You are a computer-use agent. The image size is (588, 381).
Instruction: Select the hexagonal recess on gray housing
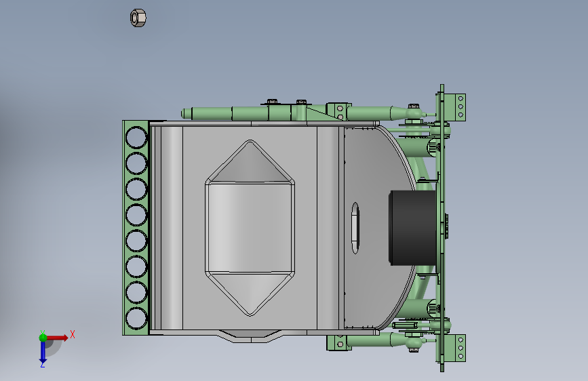pos(250,228)
